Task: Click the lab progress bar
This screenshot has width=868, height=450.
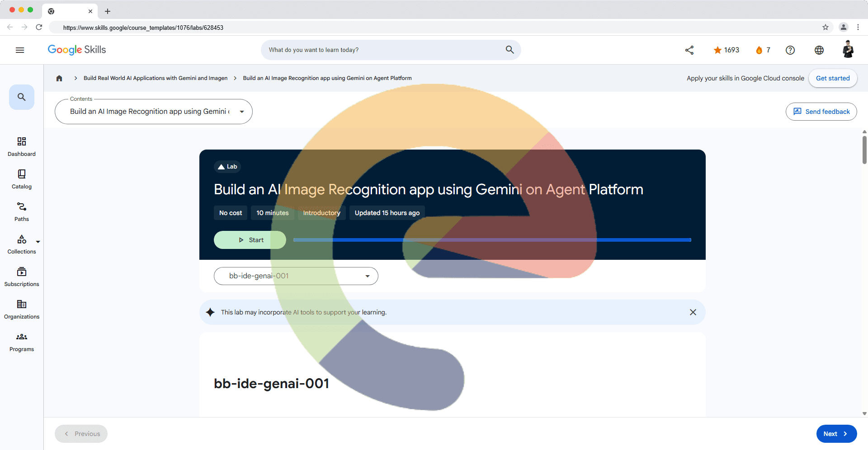Action: pos(492,240)
